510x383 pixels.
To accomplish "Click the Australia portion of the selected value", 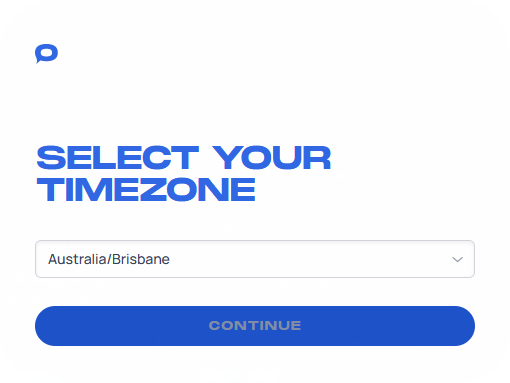I will [x=77, y=259].
